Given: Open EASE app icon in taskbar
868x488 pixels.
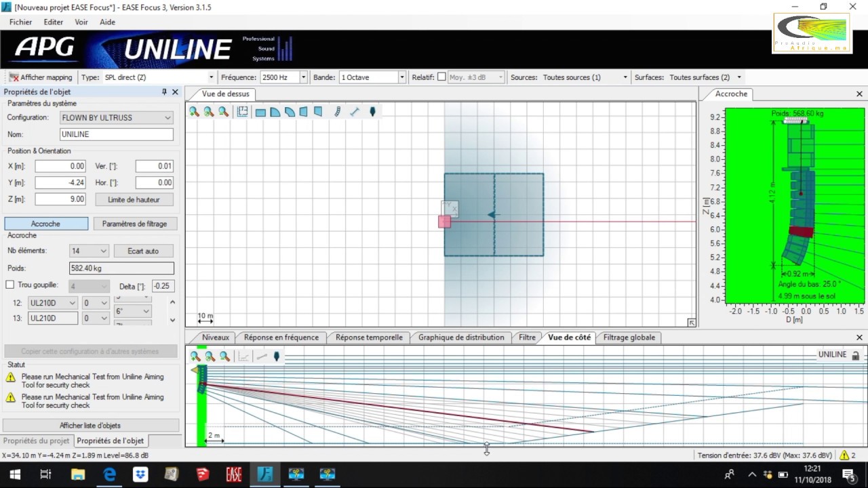Looking at the screenshot, I should (234, 474).
